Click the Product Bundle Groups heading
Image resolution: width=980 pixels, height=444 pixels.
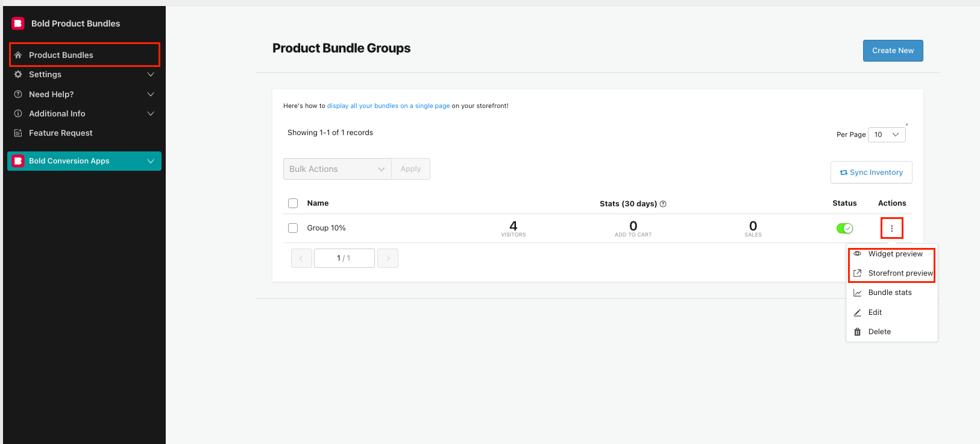coord(341,48)
